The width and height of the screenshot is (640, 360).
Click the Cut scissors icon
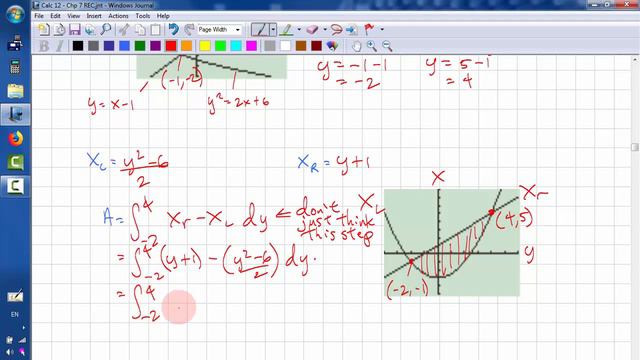(x=124, y=29)
